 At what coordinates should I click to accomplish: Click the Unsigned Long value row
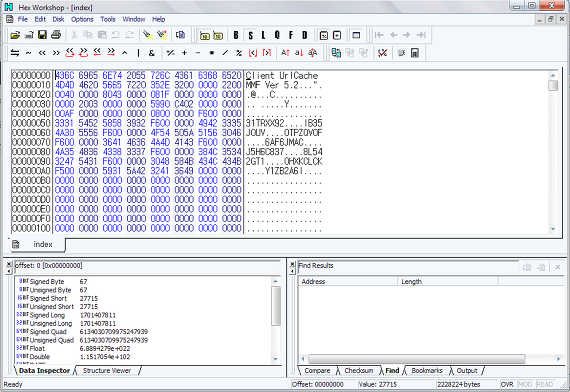pyautogui.click(x=144, y=323)
